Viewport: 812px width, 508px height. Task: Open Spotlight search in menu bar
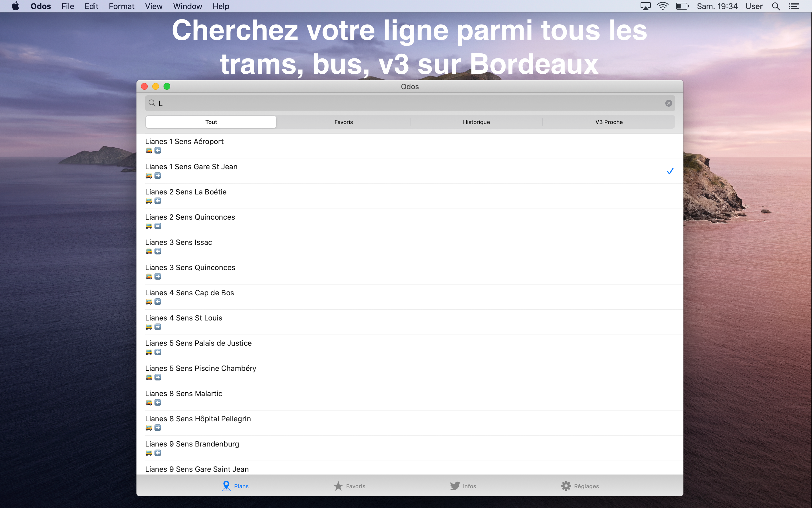point(775,6)
